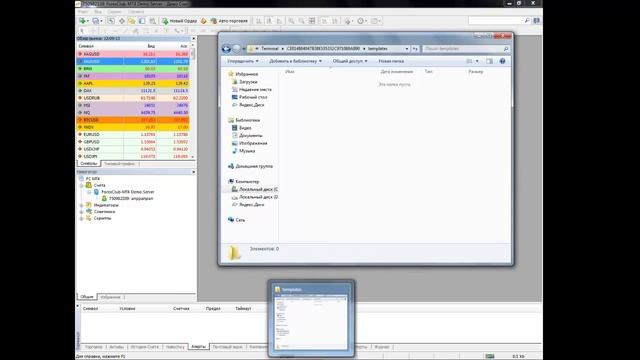Select the EURUSD row in Market Watch
The image size is (640, 360).
[x=133, y=135]
